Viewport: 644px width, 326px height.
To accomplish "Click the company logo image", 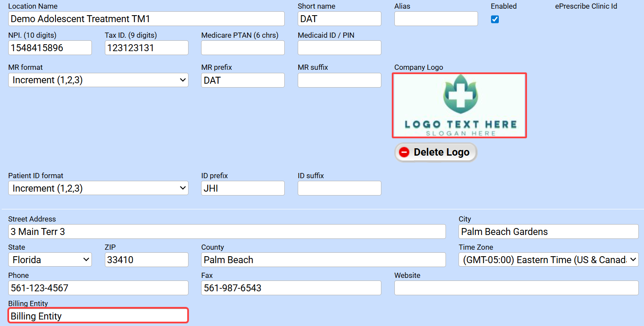I will click(459, 105).
